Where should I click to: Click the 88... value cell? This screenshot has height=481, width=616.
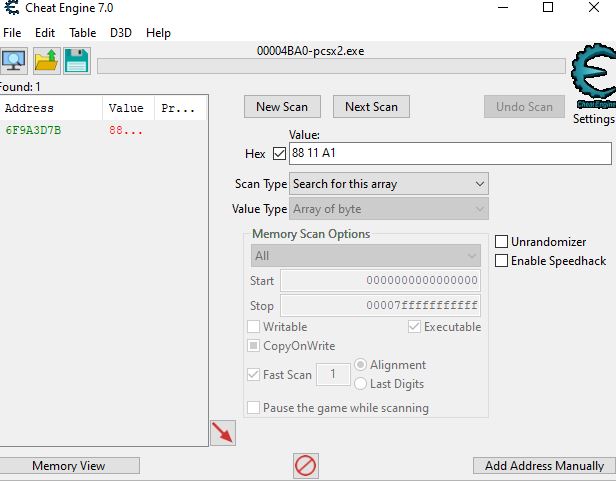(x=126, y=130)
